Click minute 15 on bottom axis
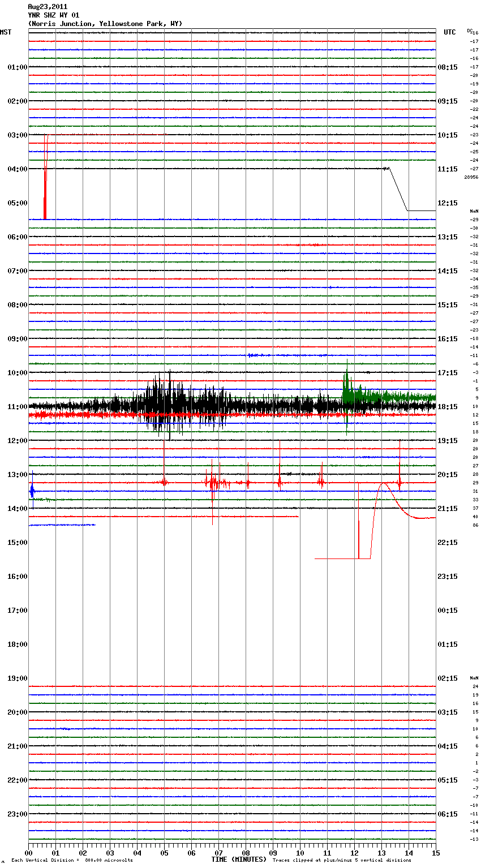The image size is (481, 868). tap(436, 853)
